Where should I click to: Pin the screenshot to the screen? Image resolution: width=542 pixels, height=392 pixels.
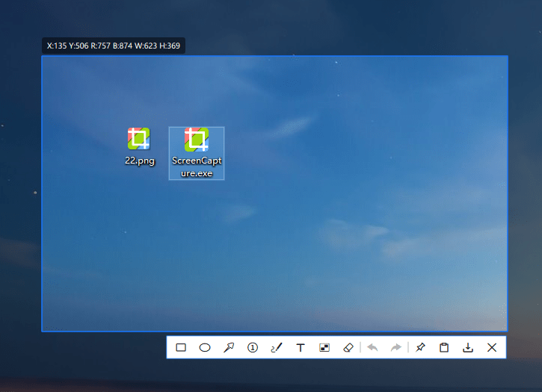[x=420, y=347]
